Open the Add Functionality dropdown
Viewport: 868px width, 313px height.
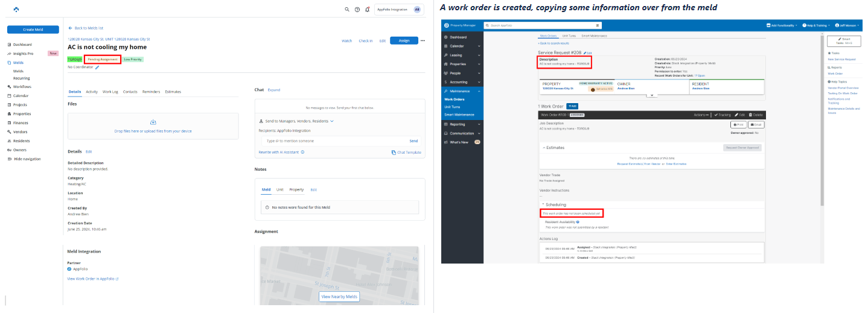pos(781,25)
